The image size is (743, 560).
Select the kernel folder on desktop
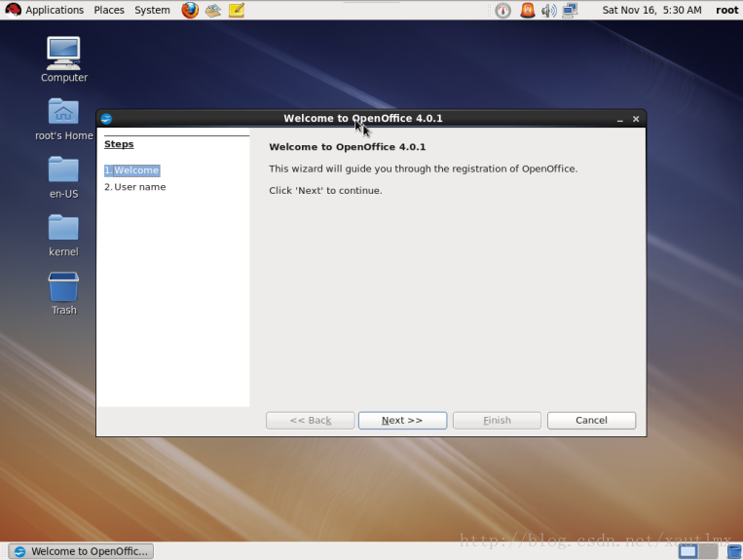click(x=64, y=236)
